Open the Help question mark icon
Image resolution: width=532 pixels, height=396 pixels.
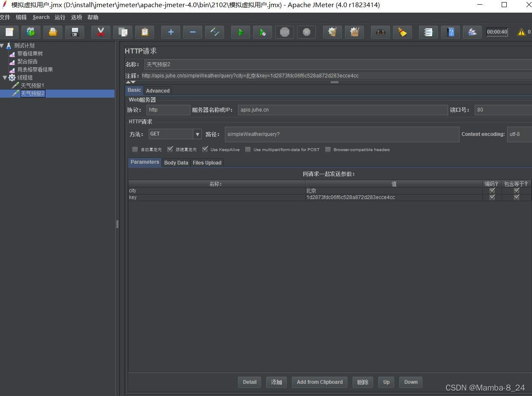pos(451,32)
